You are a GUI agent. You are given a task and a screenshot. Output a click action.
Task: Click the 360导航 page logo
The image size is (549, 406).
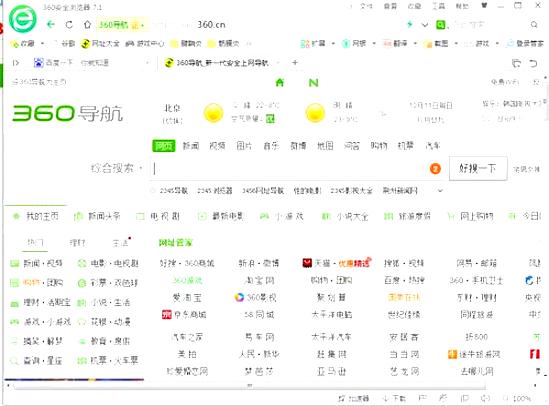click(x=68, y=113)
